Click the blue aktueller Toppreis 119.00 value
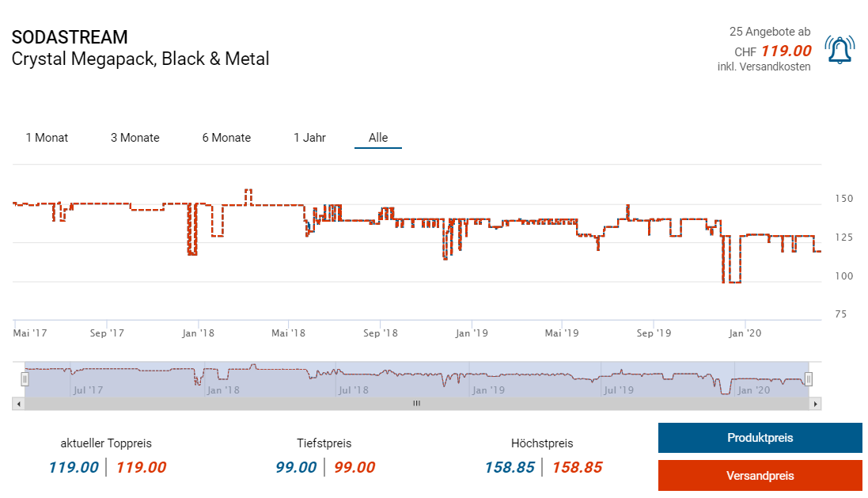Image resolution: width=868 pixels, height=498 pixels. [74, 467]
